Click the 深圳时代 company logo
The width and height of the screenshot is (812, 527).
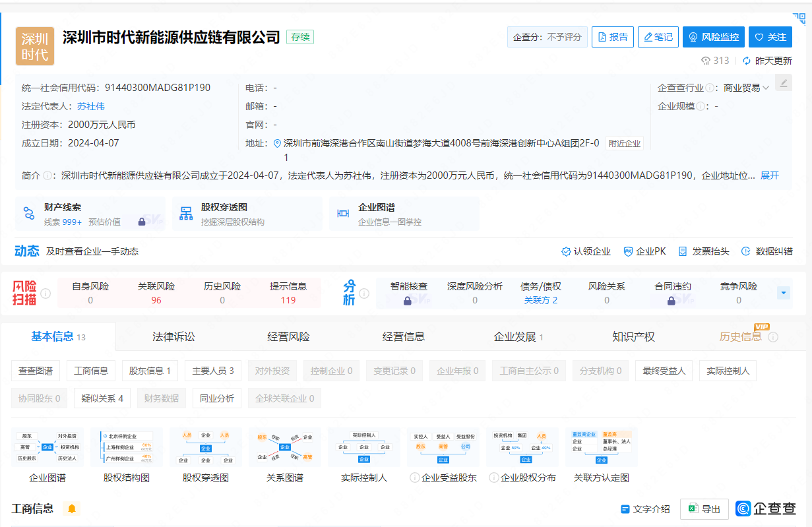35,46
